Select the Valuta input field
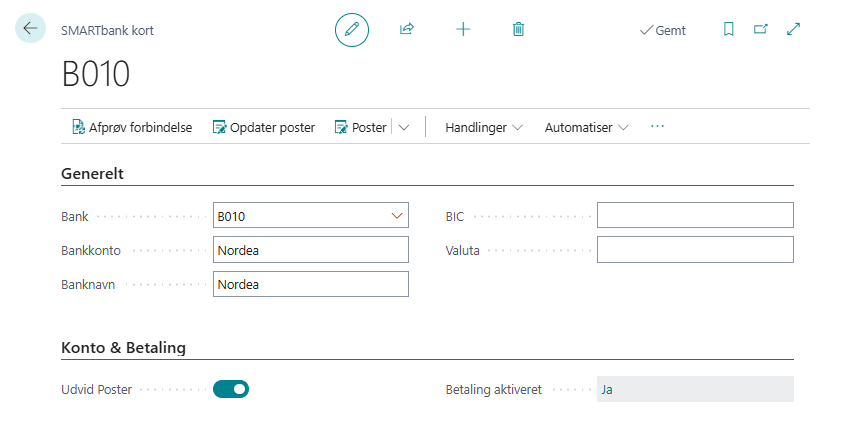The height and width of the screenshot is (440, 844). point(695,250)
